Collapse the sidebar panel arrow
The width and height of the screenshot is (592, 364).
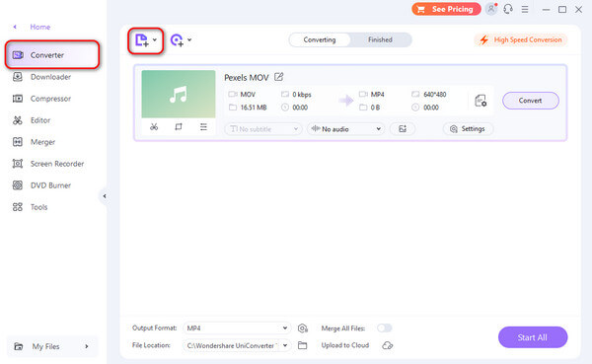pyautogui.click(x=105, y=196)
